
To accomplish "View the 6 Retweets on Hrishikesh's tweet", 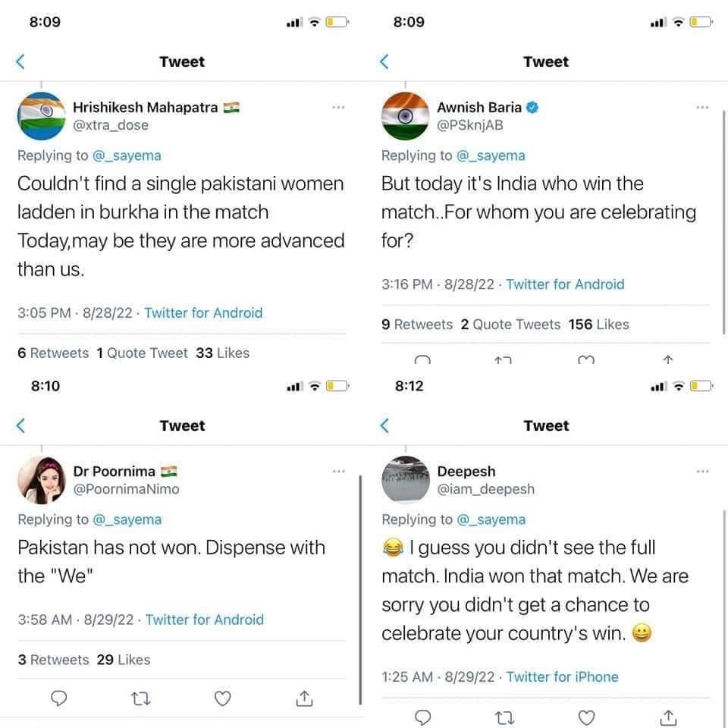I will [x=53, y=353].
